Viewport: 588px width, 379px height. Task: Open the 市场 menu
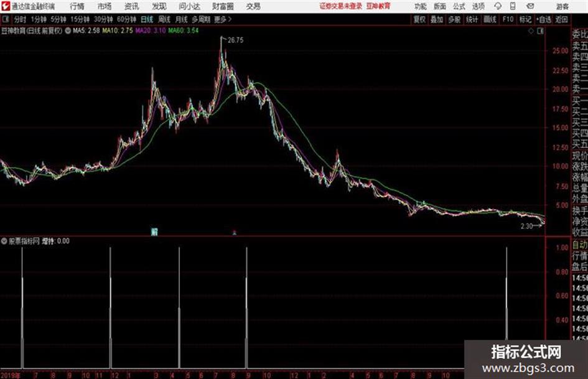pos(105,6)
